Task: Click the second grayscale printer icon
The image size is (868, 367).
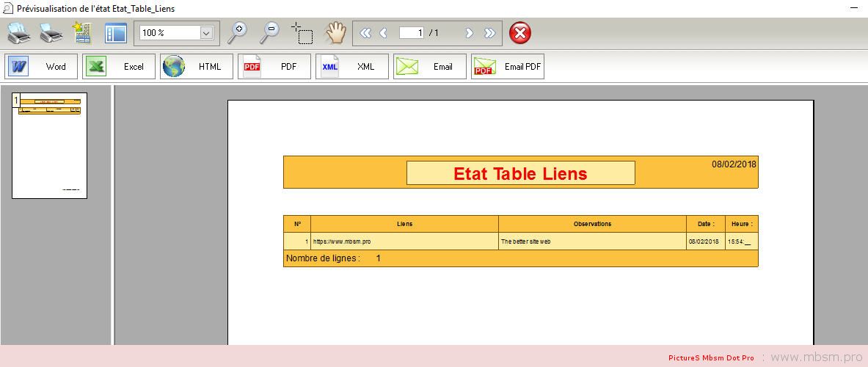Action: coord(51,33)
